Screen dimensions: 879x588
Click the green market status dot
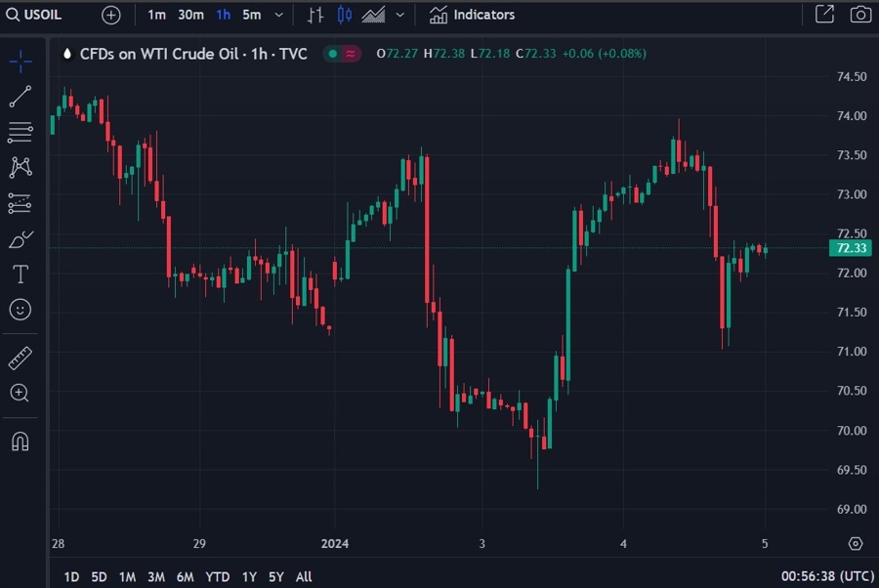pos(332,54)
